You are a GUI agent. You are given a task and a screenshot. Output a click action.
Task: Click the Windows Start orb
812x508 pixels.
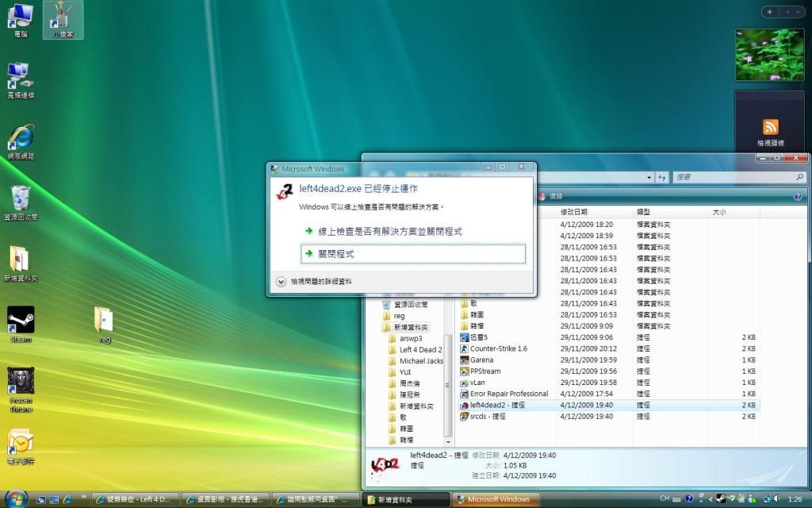coord(17,498)
